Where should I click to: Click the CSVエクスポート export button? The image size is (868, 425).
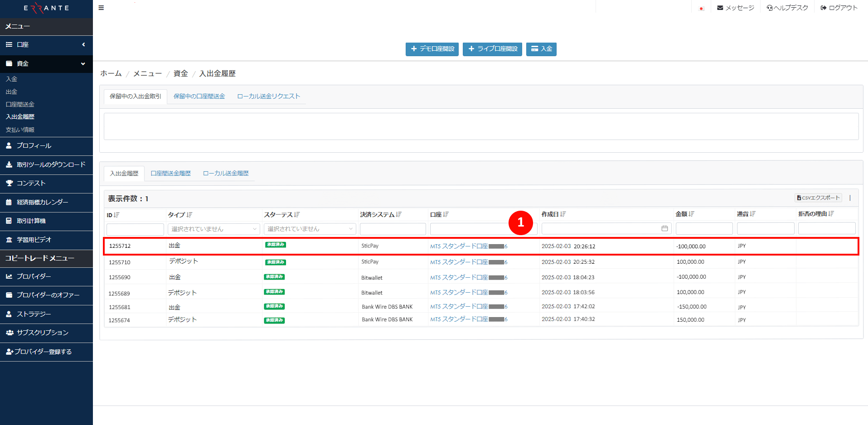(817, 198)
